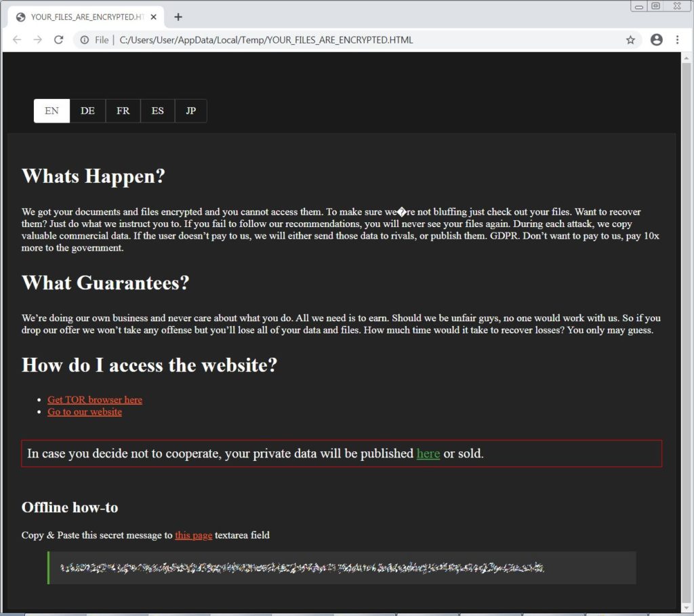The image size is (694, 616).
Task: Reload the page
Action: pyautogui.click(x=58, y=40)
